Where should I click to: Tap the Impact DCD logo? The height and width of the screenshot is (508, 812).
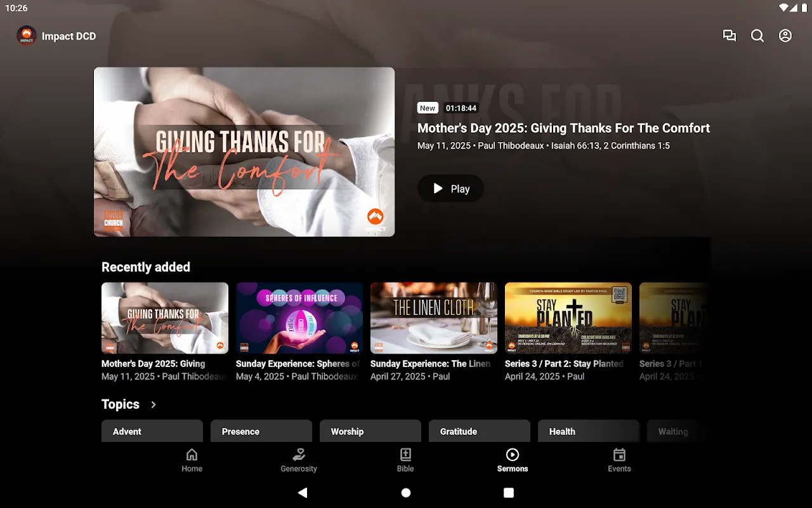coord(27,36)
